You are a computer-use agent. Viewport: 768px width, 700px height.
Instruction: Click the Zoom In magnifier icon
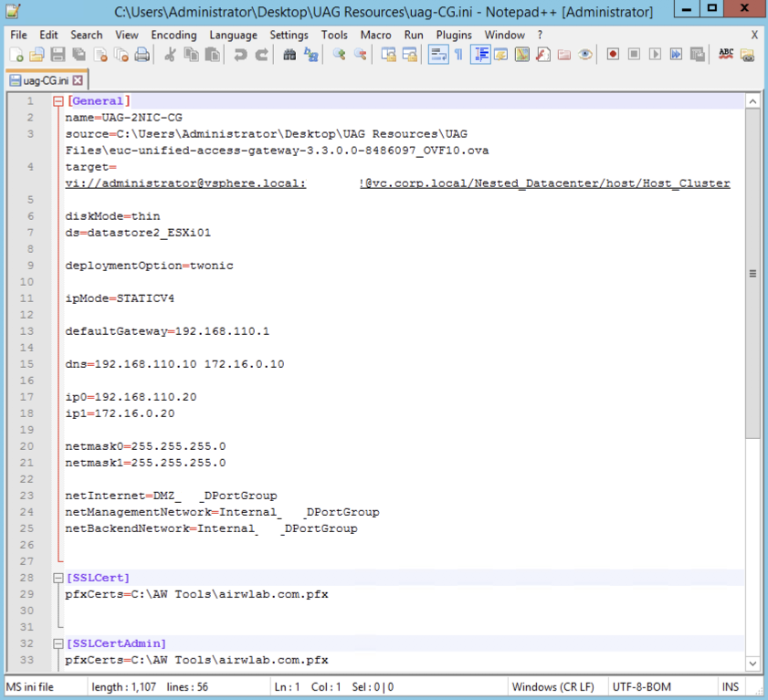pos(339,55)
